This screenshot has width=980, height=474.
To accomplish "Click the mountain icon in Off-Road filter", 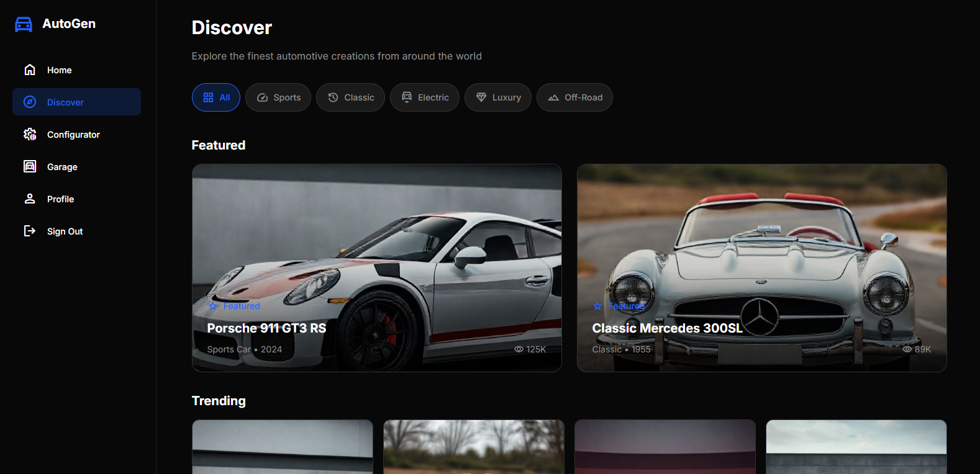I will [553, 97].
